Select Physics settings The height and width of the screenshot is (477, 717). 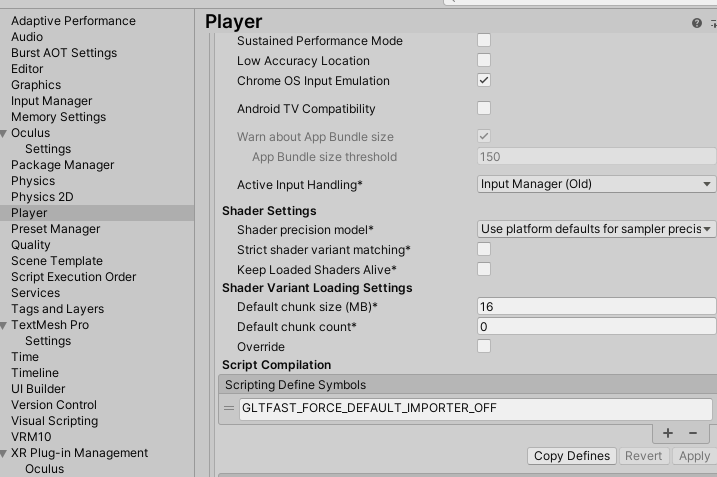(x=33, y=181)
